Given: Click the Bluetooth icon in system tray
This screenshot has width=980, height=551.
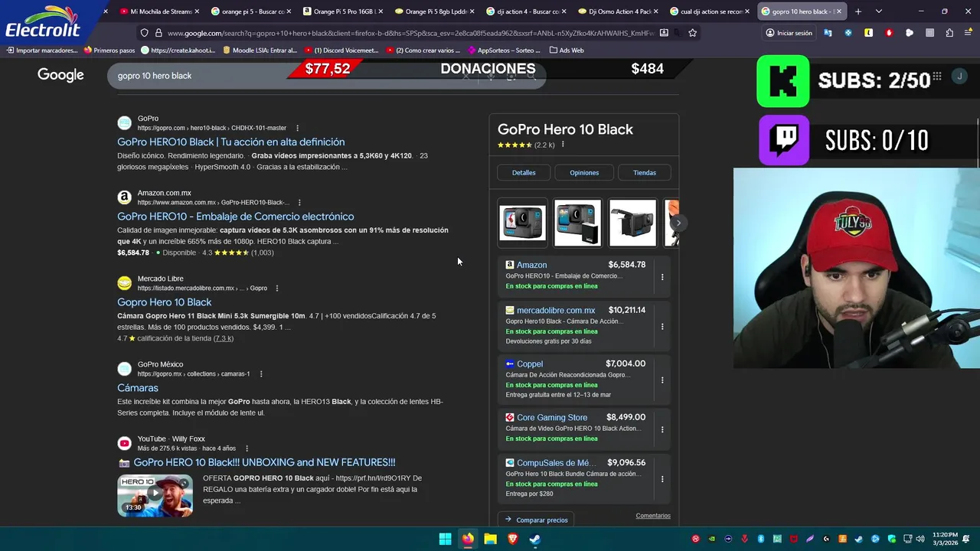Looking at the screenshot, I should 761,539.
